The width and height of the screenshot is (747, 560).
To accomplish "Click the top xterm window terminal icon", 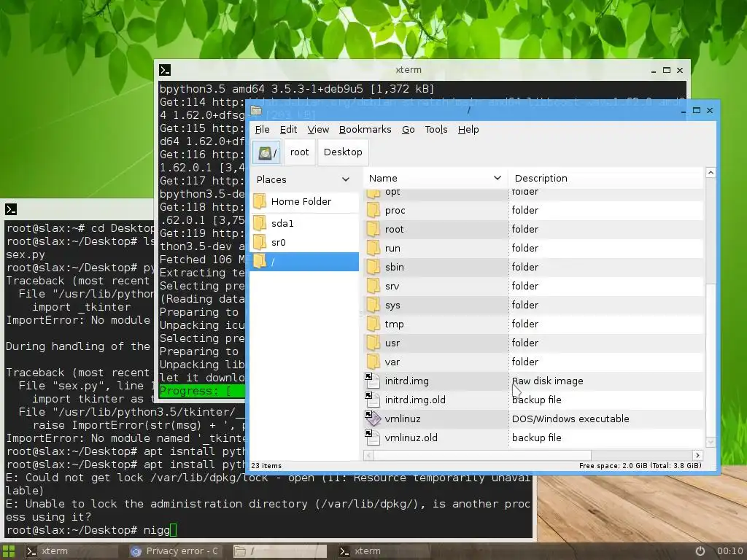I will (165, 70).
